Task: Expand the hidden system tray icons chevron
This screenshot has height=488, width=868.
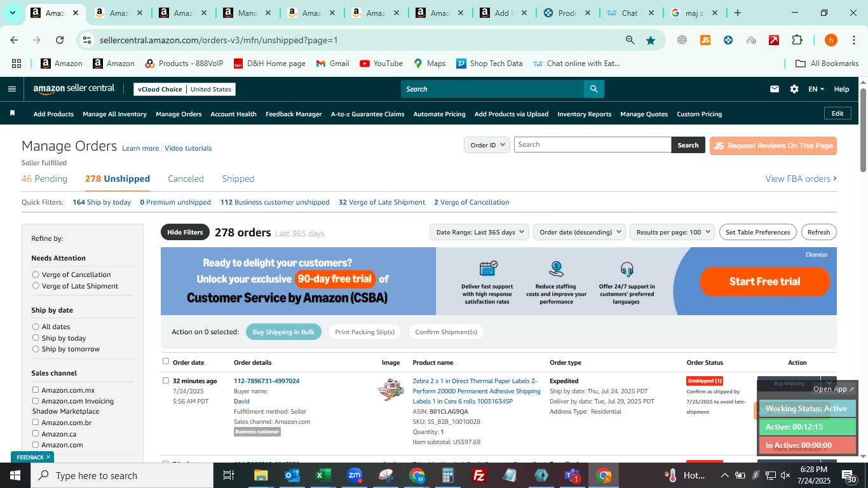Action: 724,475
